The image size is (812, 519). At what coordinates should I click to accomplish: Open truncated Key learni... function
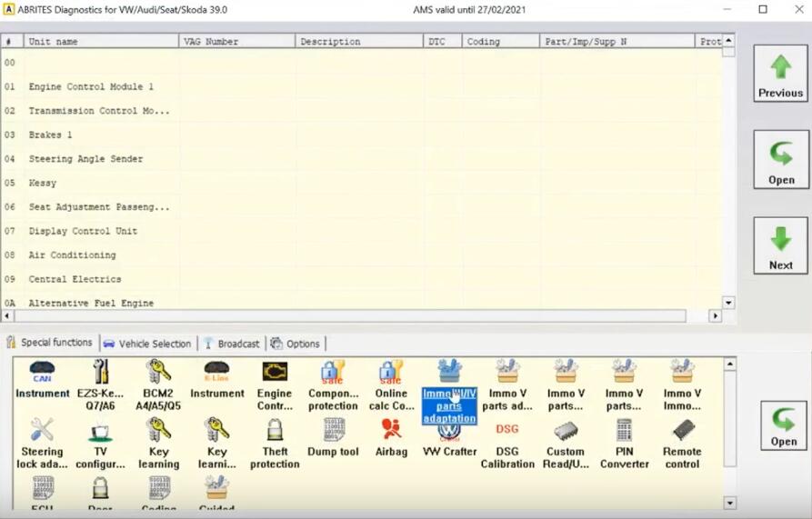(216, 444)
